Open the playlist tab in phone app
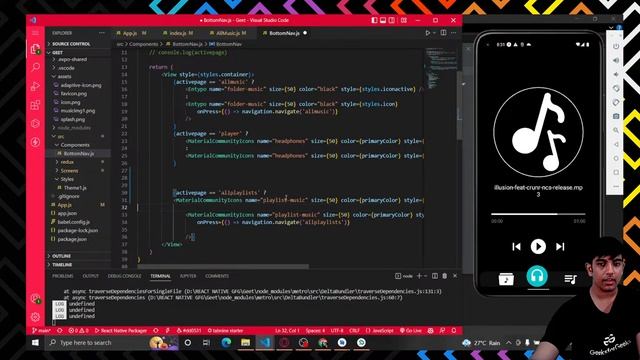The image size is (640, 360). pos(570,279)
